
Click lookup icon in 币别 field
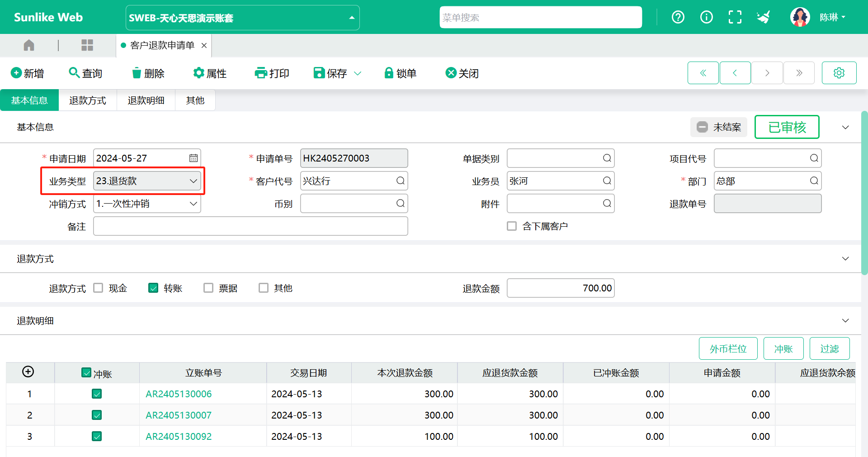point(401,203)
